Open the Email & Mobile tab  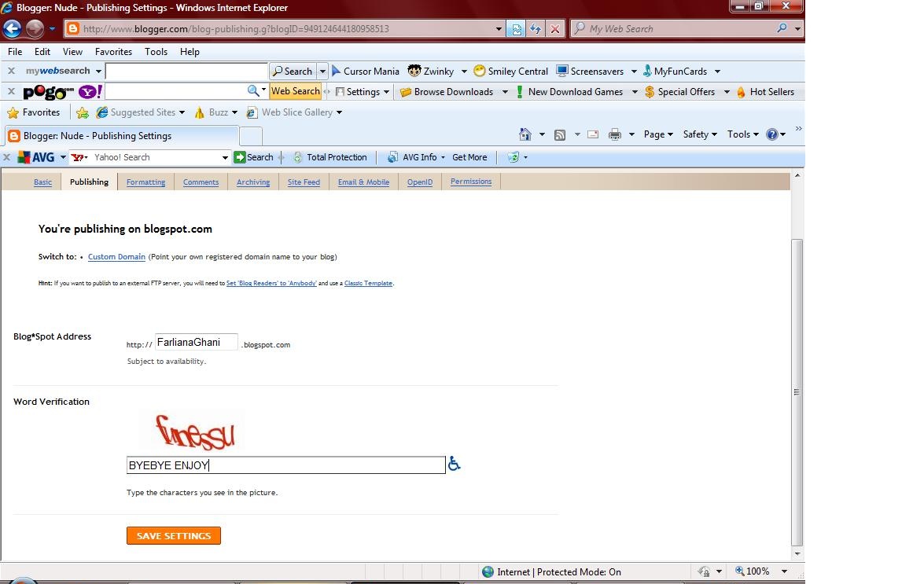[363, 182]
